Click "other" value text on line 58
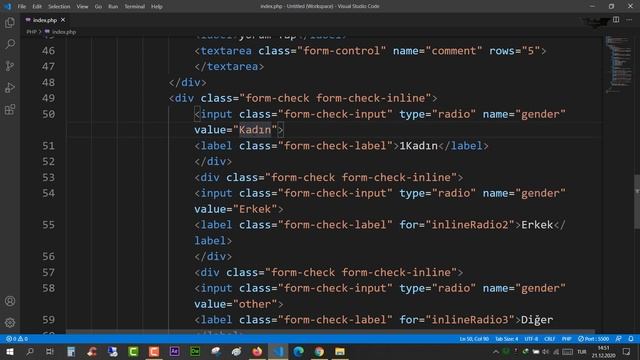The image size is (640, 360). click(x=255, y=304)
